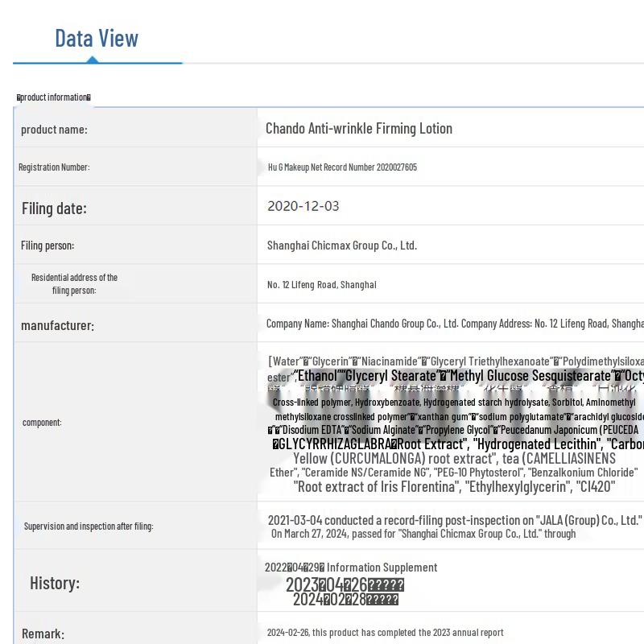Click the product name: label
644x644 pixels.
(x=54, y=130)
